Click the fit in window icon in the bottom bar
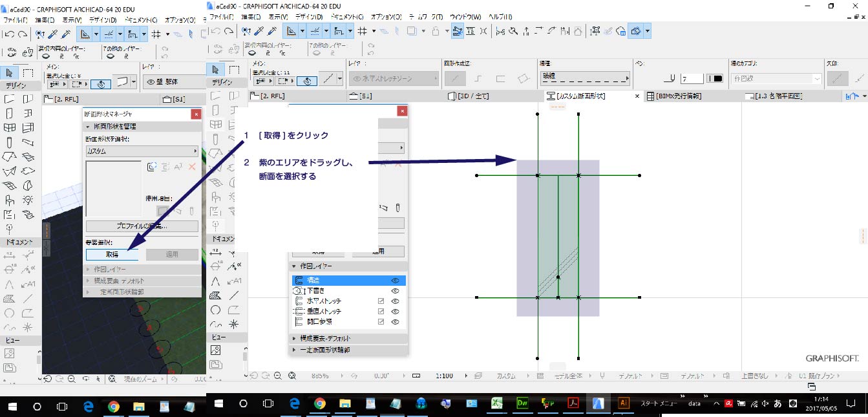868x417 pixels. pyautogui.click(x=292, y=376)
